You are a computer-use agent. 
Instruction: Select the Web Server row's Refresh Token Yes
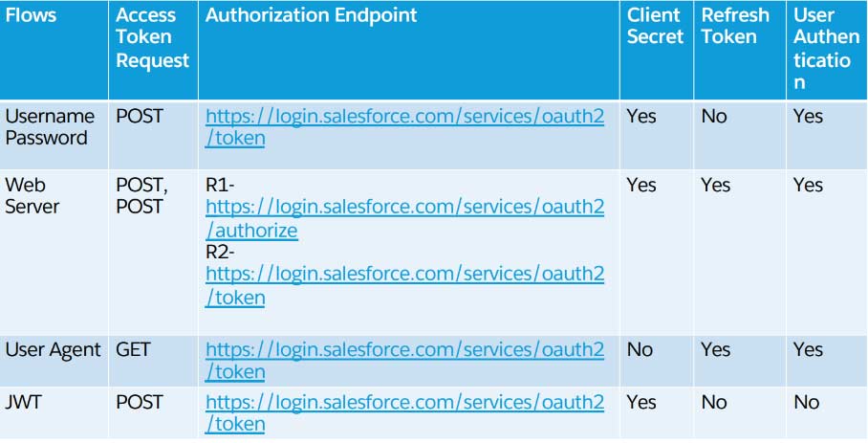click(x=715, y=186)
